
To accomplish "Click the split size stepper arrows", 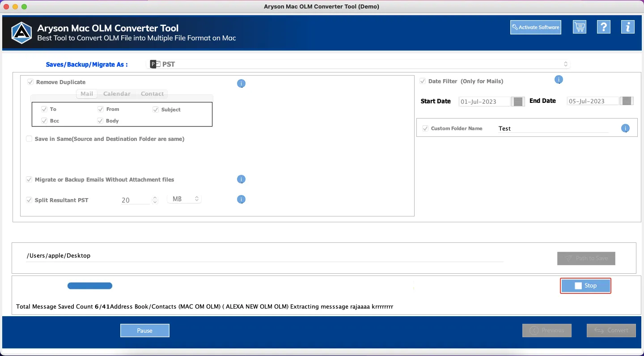I will tap(155, 200).
